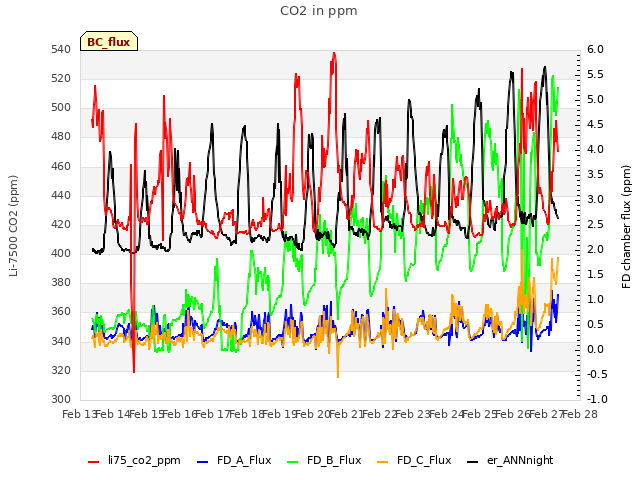Click the 6.0 right axis tick value
Screen dimensions: 640x480
[x=595, y=49]
